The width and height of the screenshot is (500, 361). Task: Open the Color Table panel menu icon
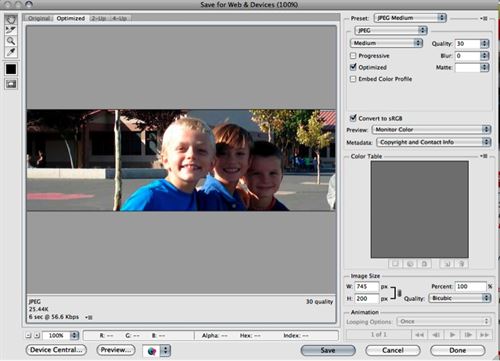(484, 156)
